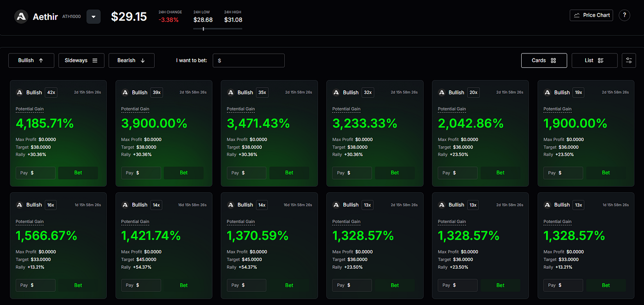Click Rally +54.37% on the 1,421.74% card
This screenshot has height=305, width=644.
[x=136, y=267]
